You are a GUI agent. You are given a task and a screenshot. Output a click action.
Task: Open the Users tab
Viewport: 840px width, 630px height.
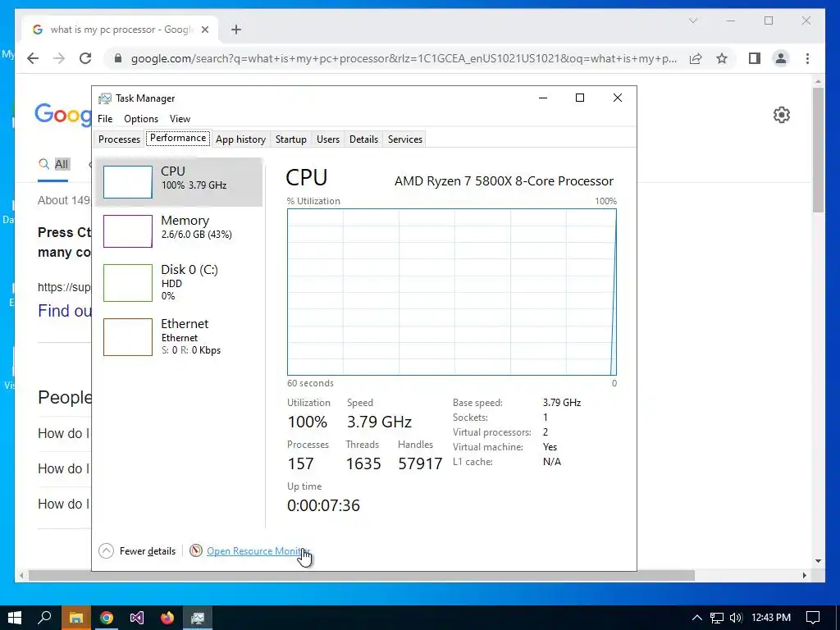tap(328, 139)
